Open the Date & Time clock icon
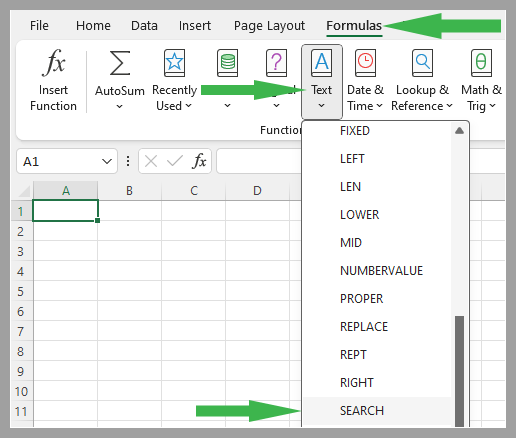The height and width of the screenshot is (438, 516). click(365, 63)
